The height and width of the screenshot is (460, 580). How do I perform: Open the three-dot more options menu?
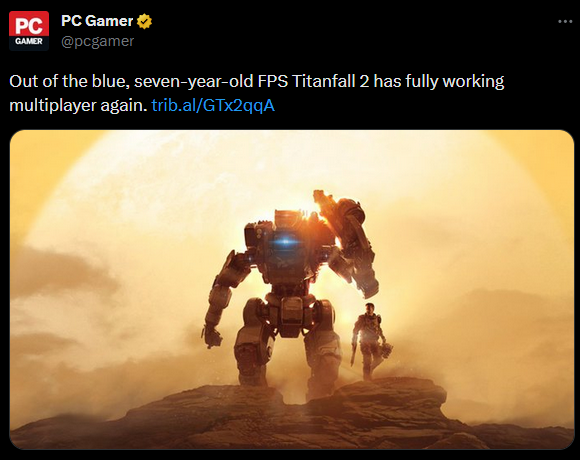[565, 22]
